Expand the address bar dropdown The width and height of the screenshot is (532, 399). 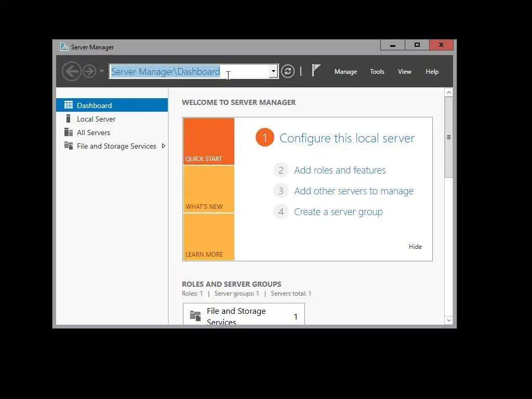(273, 71)
